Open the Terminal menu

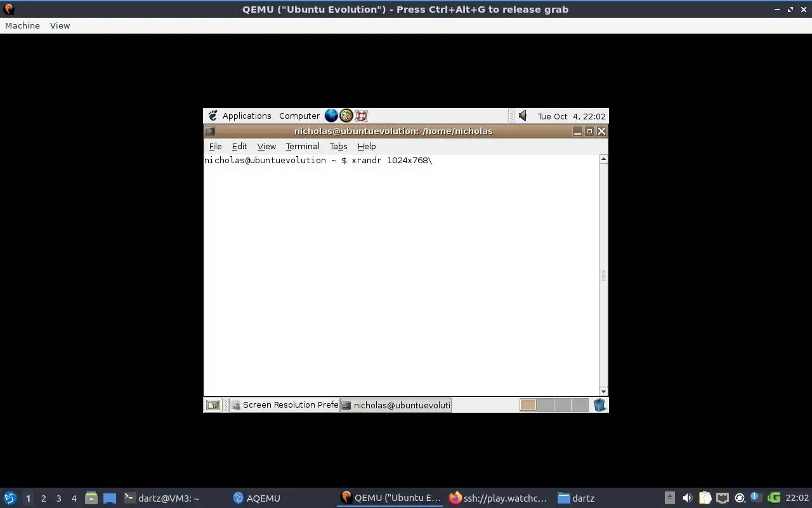(303, 146)
